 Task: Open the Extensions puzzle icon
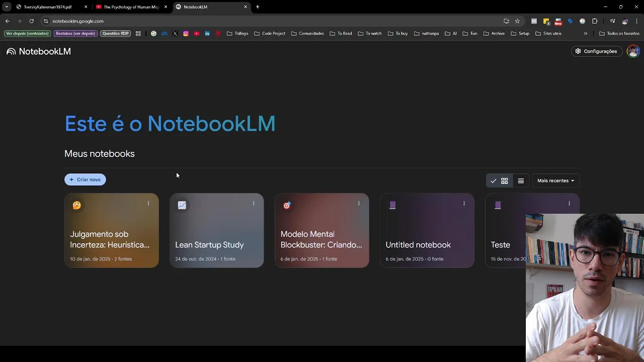pyautogui.click(x=595, y=21)
